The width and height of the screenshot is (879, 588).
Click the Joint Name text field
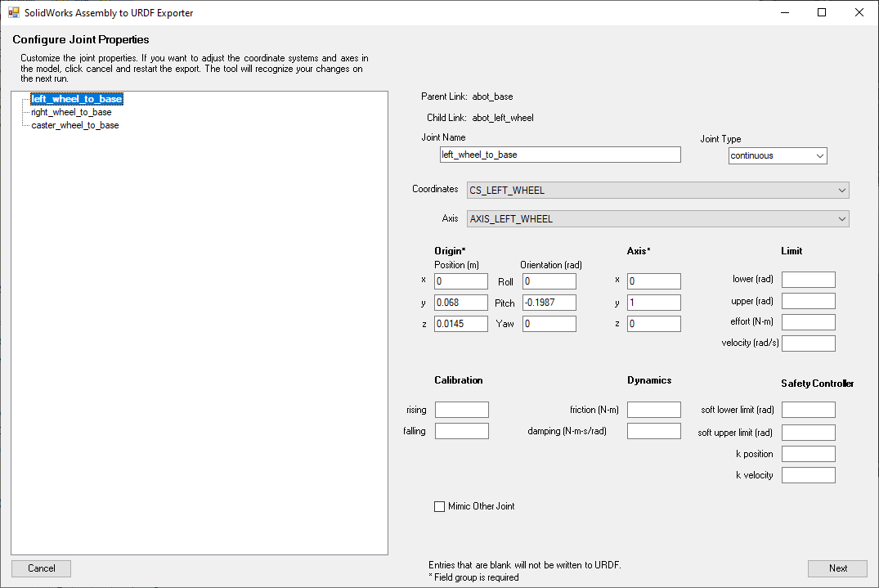(559, 155)
